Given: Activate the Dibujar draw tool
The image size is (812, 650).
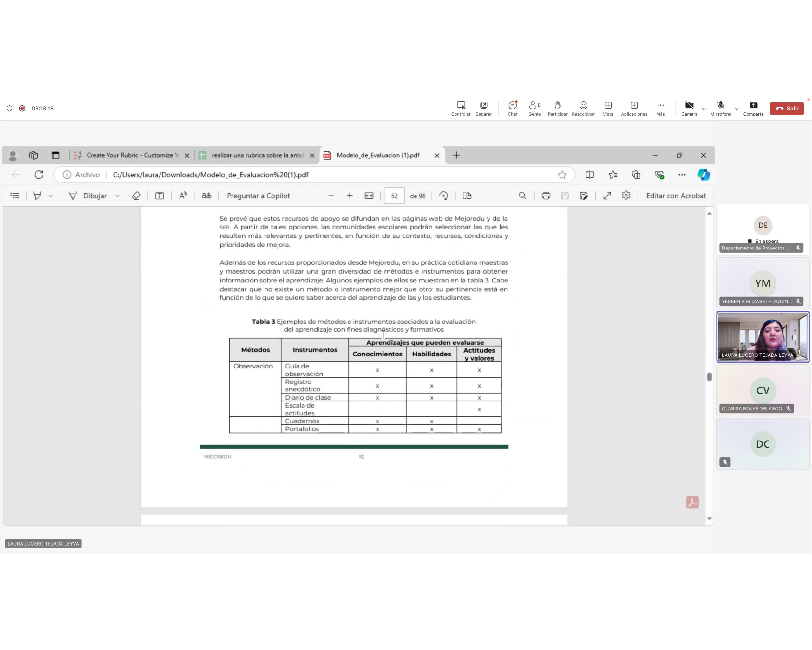Looking at the screenshot, I should tap(88, 196).
